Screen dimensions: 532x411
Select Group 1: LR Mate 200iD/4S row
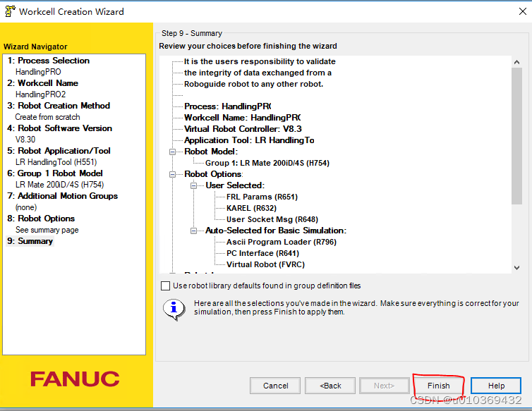pyautogui.click(x=267, y=163)
